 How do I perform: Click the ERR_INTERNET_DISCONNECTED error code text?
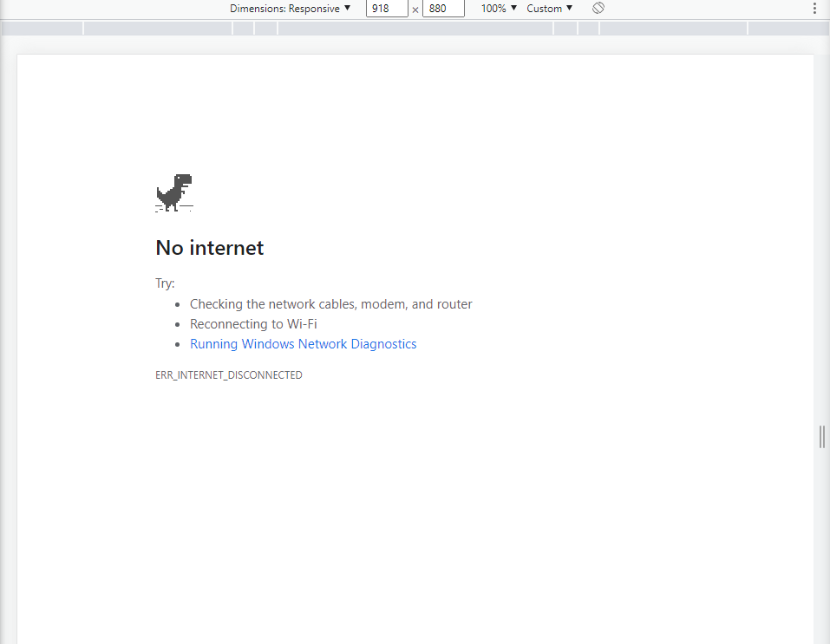229,375
